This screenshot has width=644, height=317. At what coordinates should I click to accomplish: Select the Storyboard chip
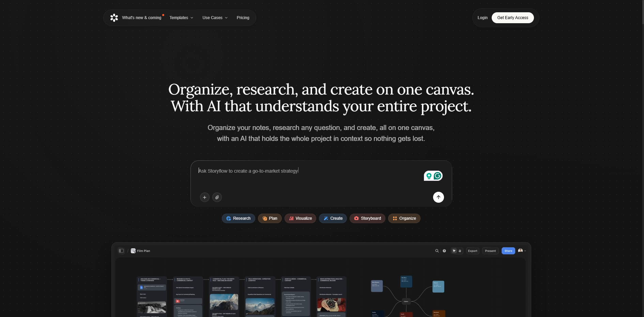[x=368, y=218]
